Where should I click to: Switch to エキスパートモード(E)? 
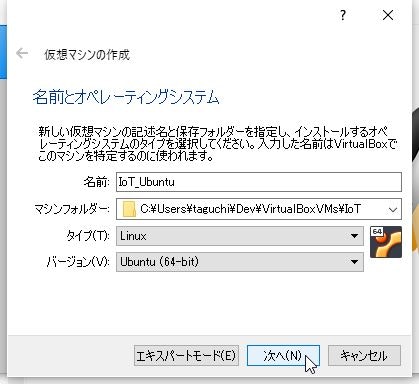[186, 356]
